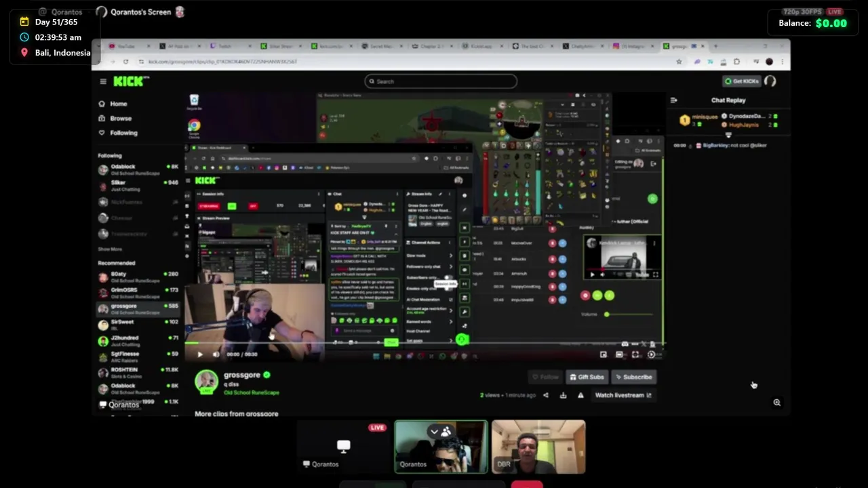Open ROSHTEIN recommended channel
Image resolution: width=868 pixels, height=488 pixels.
coord(139,372)
